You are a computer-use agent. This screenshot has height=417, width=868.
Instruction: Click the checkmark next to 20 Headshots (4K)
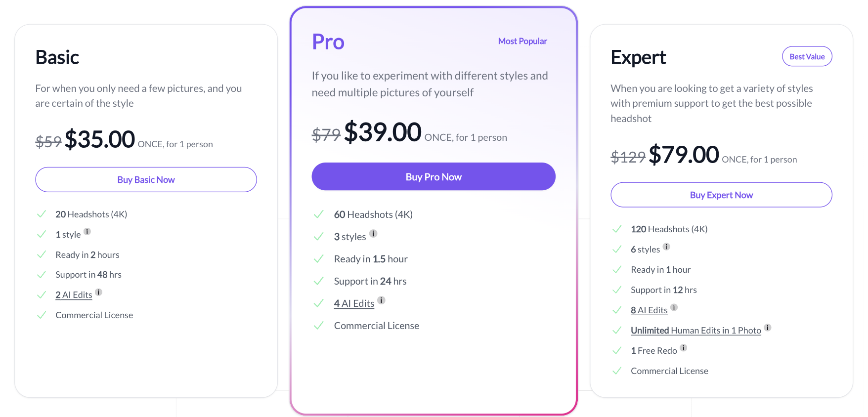pos(42,214)
